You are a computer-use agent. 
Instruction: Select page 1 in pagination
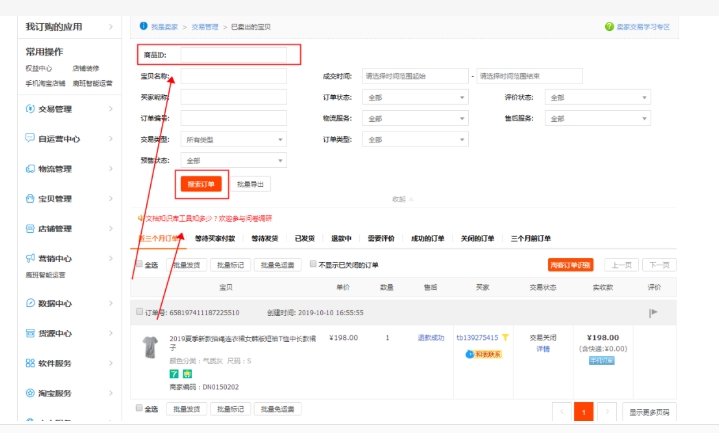[x=584, y=412]
